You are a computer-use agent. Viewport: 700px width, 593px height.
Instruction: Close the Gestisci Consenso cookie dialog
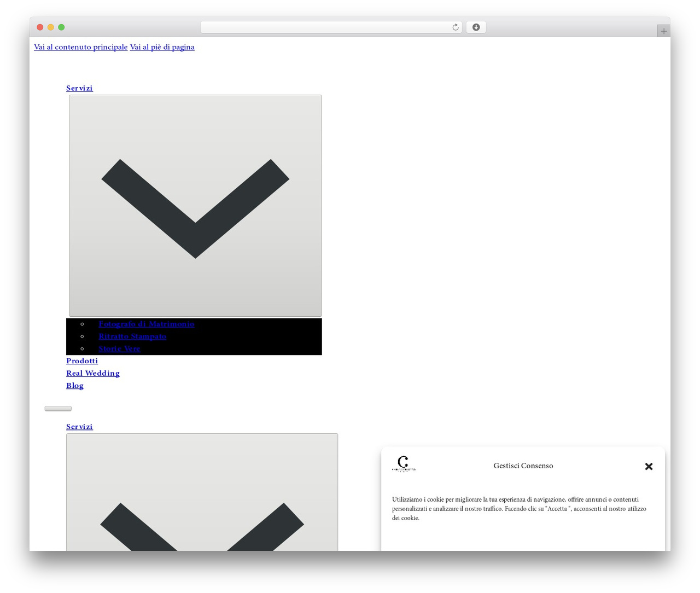649,467
